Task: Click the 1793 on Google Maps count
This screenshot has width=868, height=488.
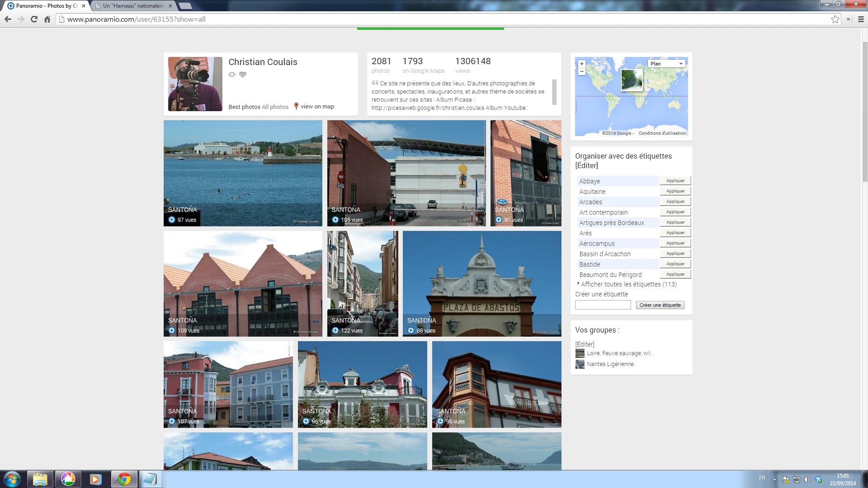Action: tap(424, 65)
